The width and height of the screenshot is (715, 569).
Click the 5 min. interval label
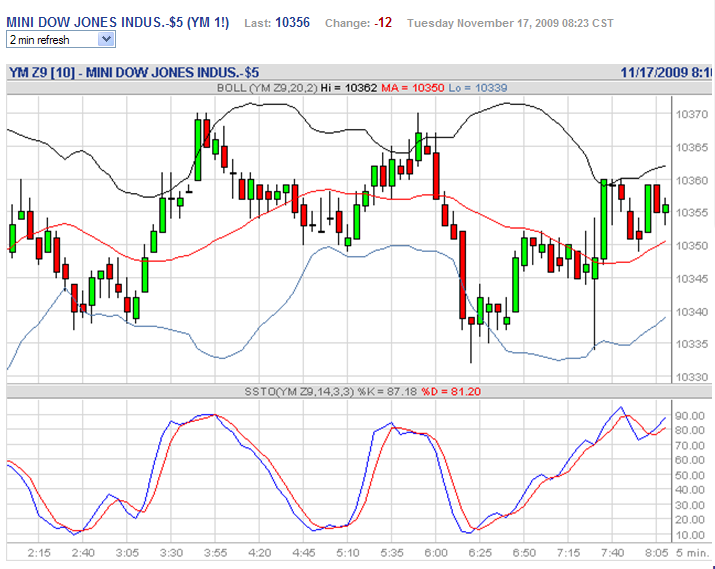pos(692,553)
